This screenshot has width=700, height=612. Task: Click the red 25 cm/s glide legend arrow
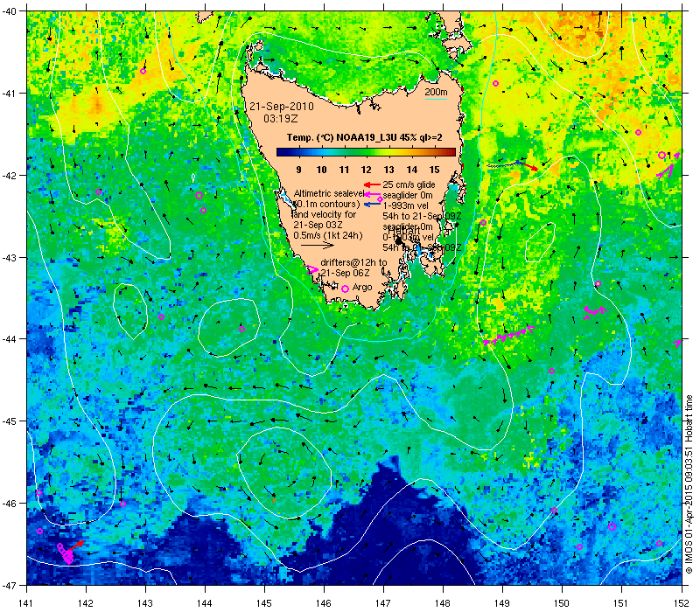pos(371,184)
